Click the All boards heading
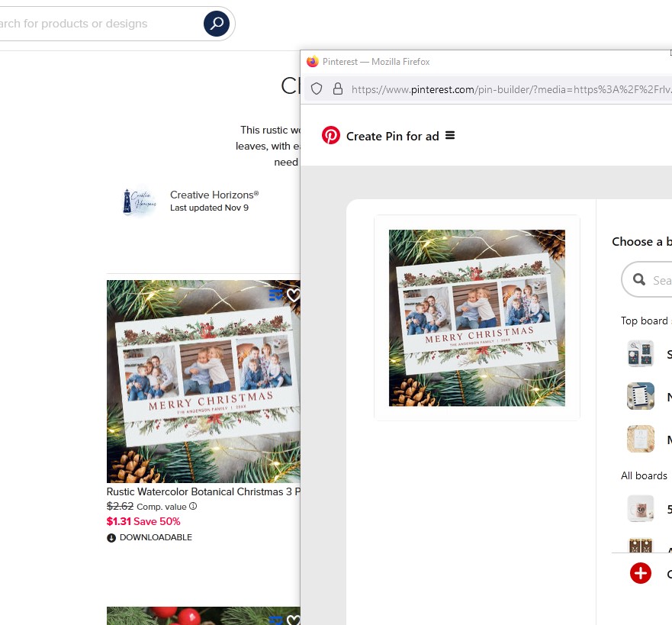The height and width of the screenshot is (625, 672). point(644,476)
